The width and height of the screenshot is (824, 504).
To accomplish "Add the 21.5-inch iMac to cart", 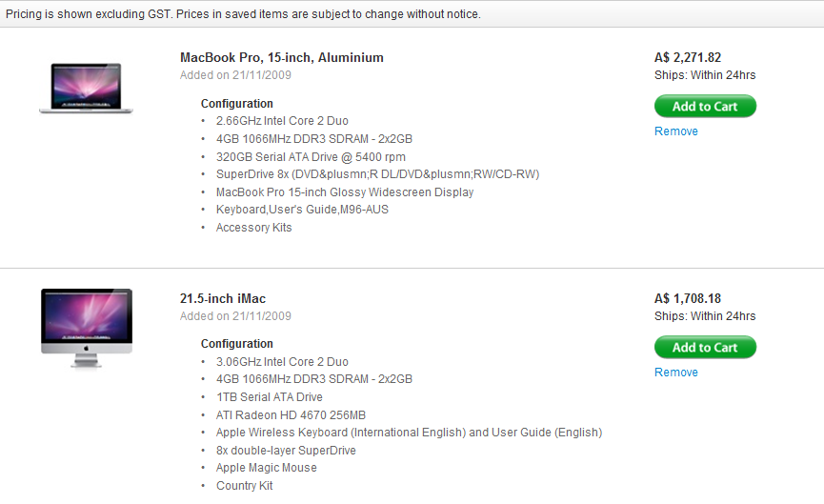I will click(705, 348).
